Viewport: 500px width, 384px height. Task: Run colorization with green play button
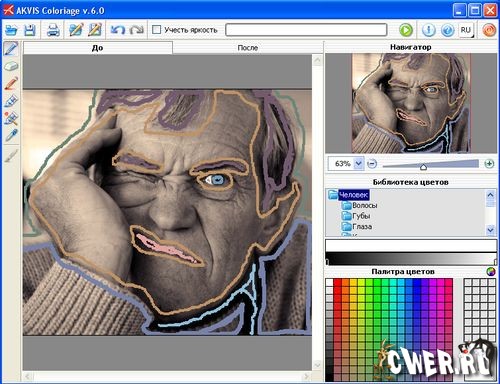click(406, 30)
